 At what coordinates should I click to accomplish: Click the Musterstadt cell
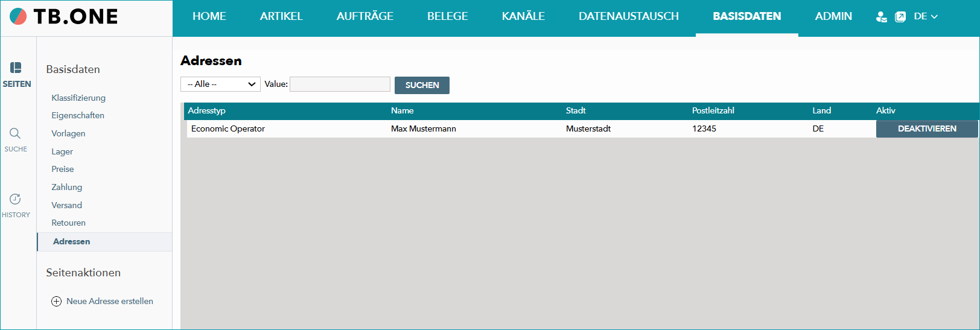coord(588,129)
